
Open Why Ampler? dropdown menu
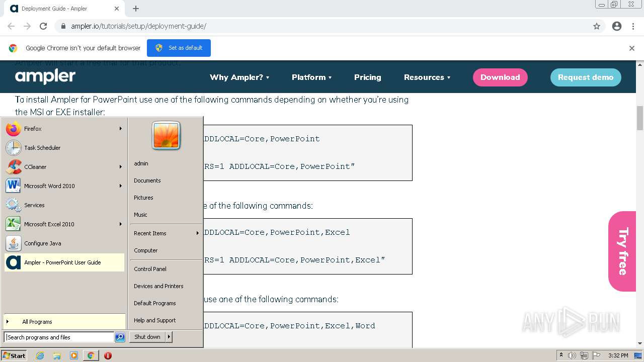(239, 77)
